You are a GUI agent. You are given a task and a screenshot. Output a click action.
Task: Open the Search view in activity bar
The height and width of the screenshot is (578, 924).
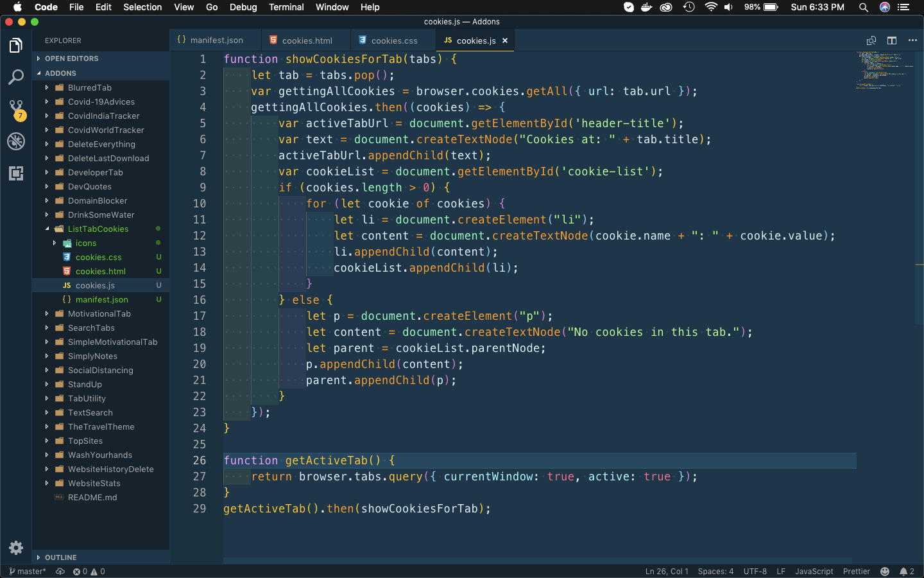click(16, 77)
